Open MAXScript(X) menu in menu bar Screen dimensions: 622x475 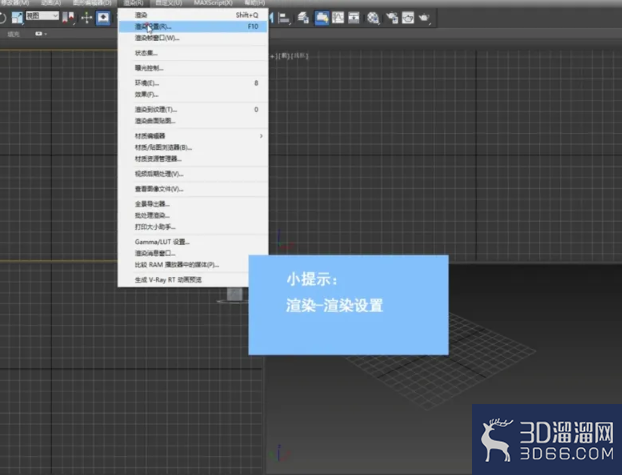(213, 3)
